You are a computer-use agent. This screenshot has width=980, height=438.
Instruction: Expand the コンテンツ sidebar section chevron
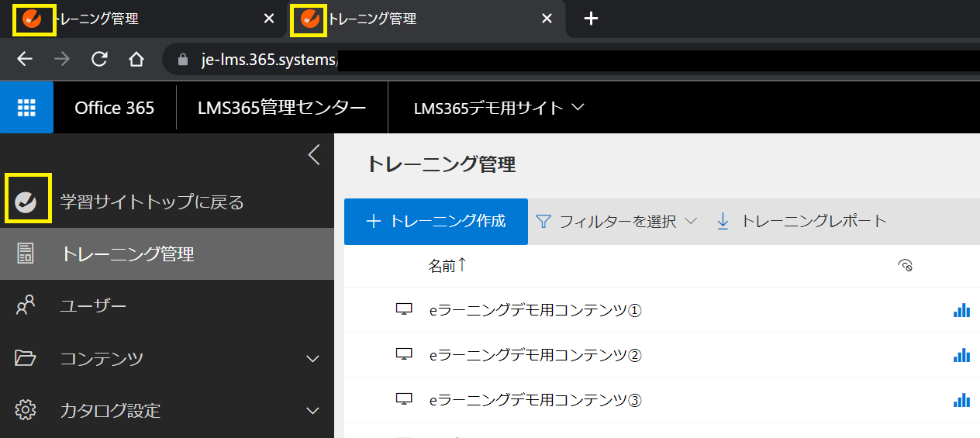[313, 359]
